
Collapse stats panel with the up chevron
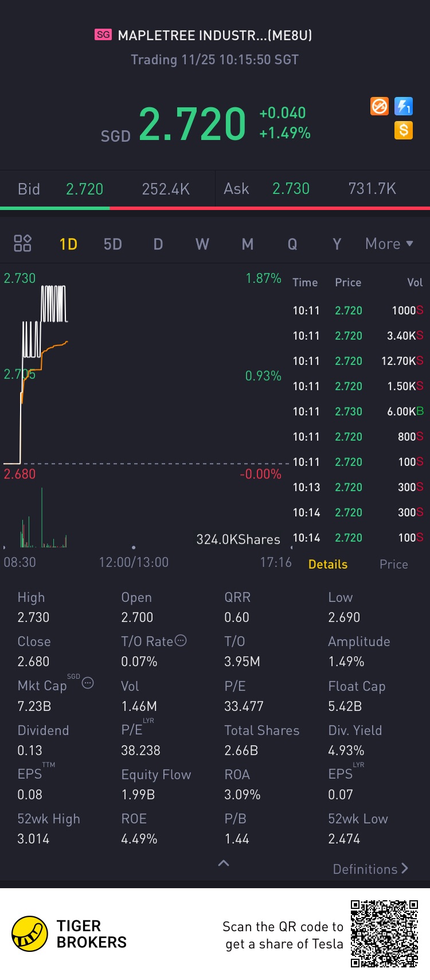[x=224, y=863]
